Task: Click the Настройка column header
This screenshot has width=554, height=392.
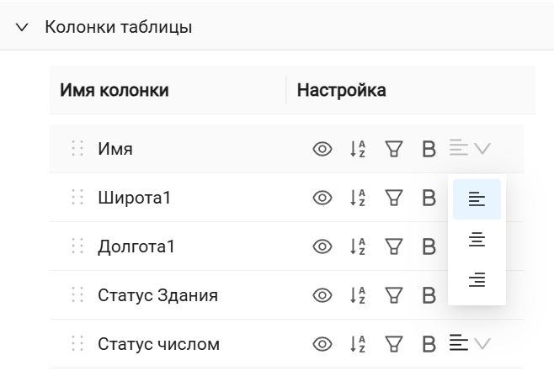Action: [342, 90]
